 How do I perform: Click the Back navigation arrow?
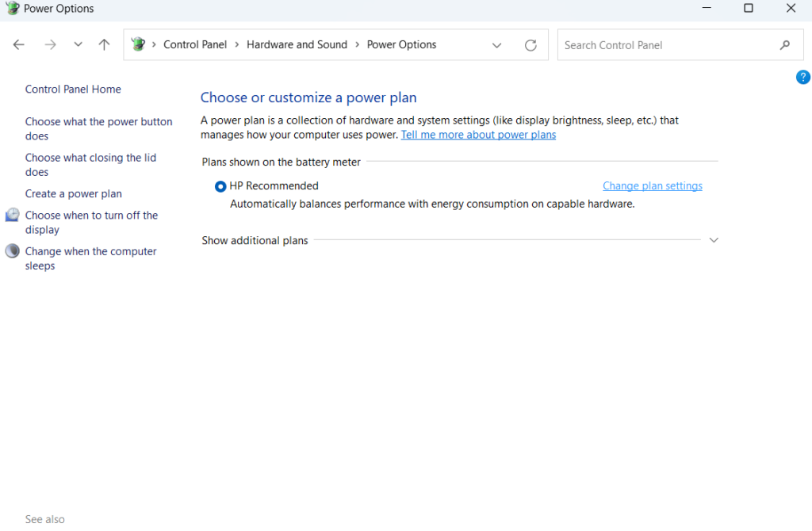click(x=19, y=45)
